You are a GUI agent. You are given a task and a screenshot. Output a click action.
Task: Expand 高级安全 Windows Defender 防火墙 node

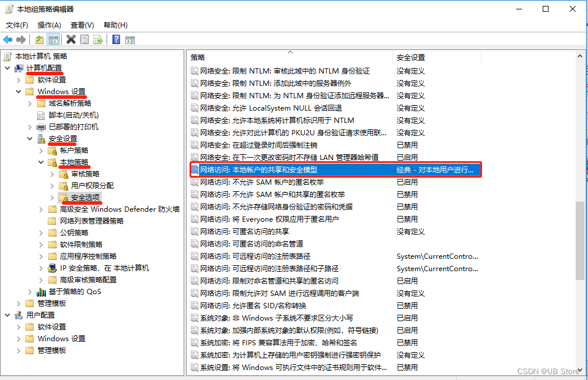click(x=41, y=209)
